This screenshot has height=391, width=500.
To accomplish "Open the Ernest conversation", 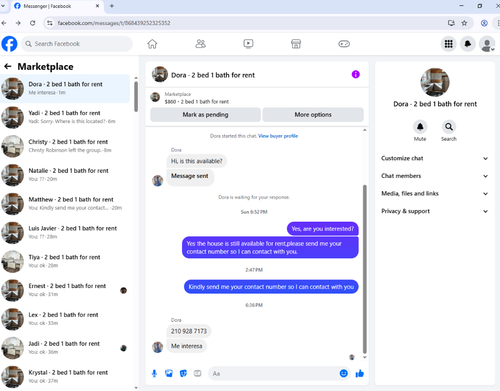I will [65, 290].
